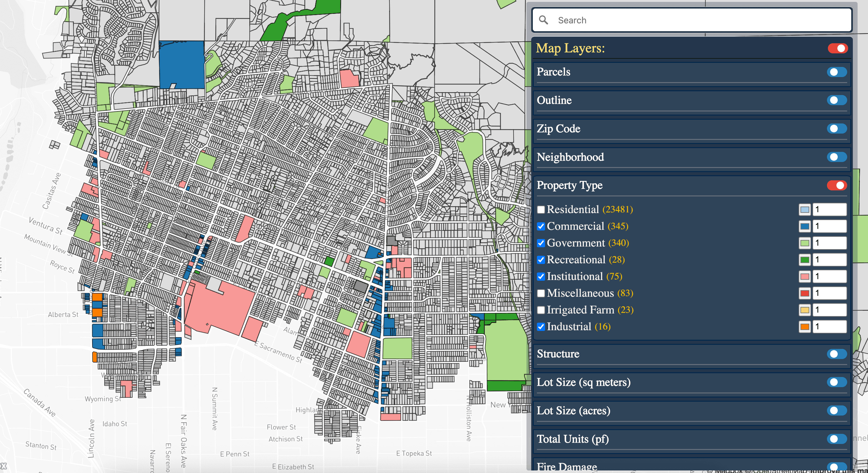The image size is (868, 473).
Task: Turn on Total Units (pf) layer
Action: (837, 439)
